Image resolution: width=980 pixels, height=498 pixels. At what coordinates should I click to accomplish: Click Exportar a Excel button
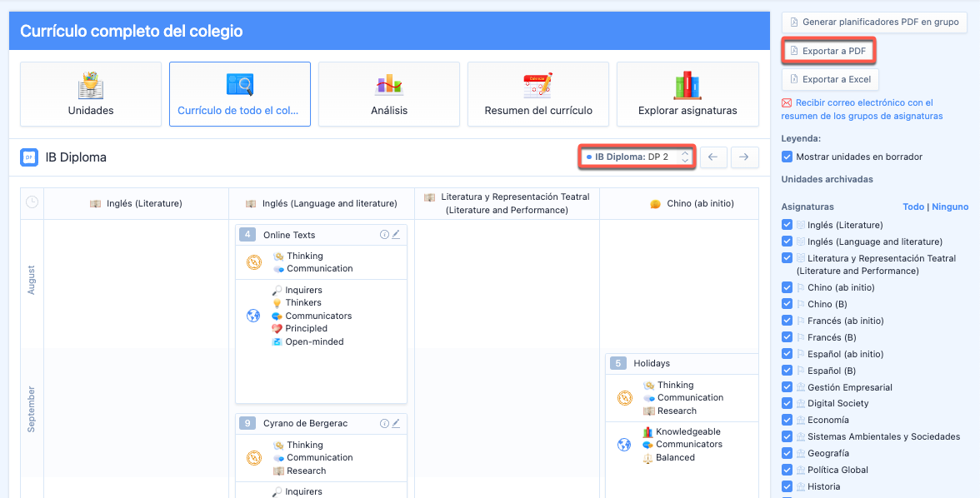tap(830, 79)
